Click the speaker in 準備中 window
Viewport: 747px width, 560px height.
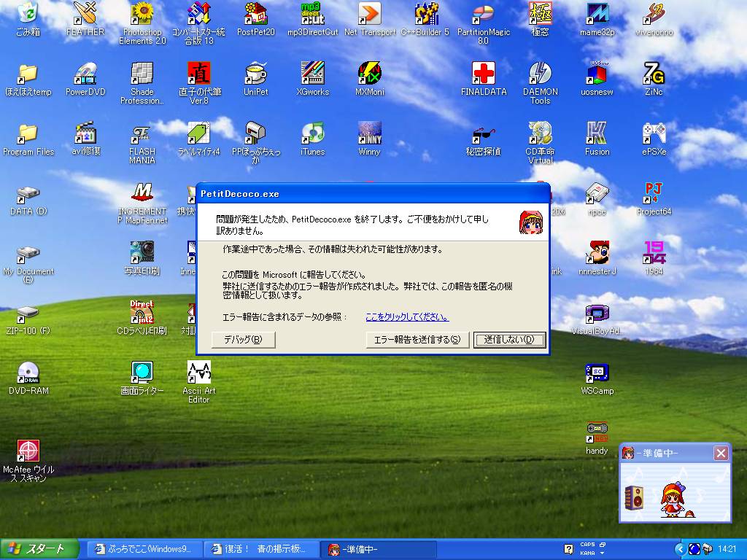coord(634,497)
